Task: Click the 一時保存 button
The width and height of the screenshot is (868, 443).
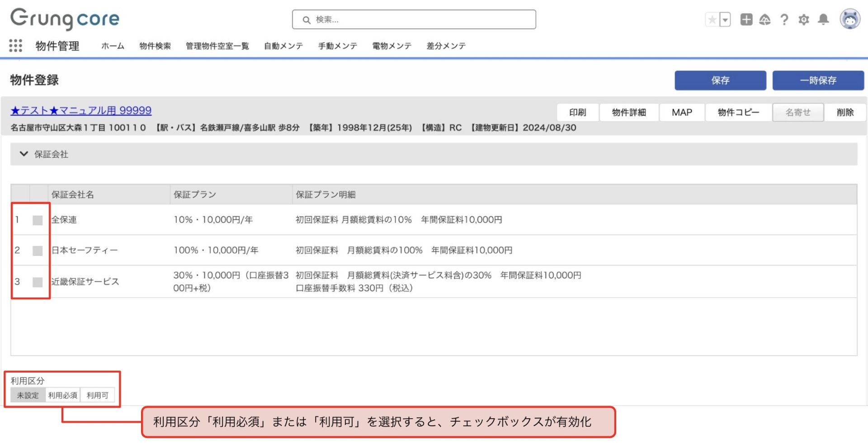Action: (818, 80)
